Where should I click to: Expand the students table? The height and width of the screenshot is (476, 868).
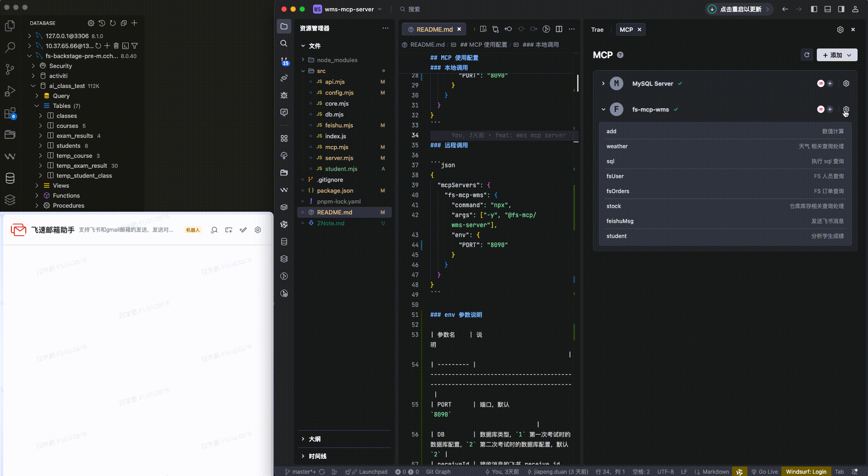coord(40,146)
